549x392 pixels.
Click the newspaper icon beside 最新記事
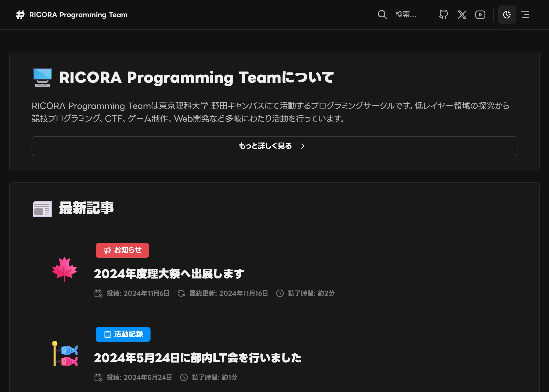coord(43,209)
